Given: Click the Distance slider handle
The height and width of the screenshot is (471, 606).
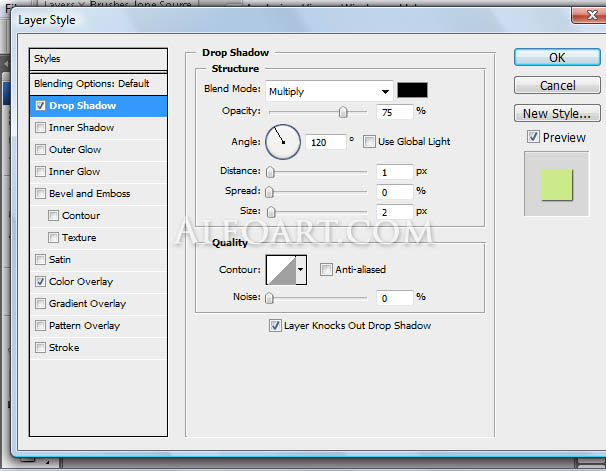Looking at the screenshot, I should pos(270,172).
